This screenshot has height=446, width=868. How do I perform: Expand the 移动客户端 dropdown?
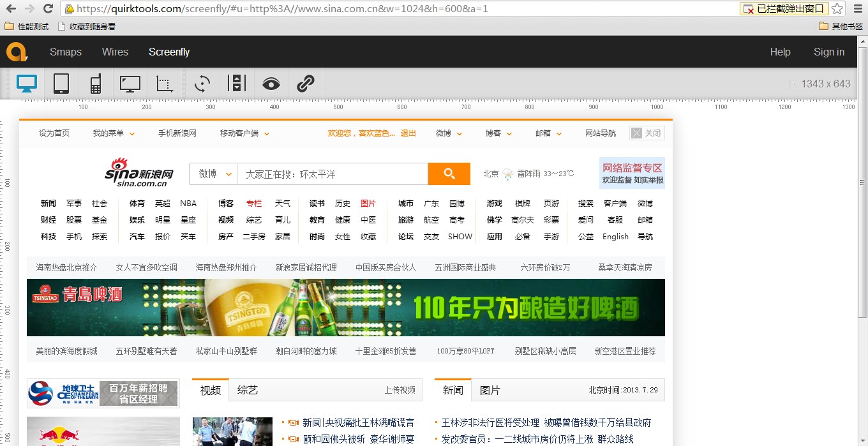(244, 133)
